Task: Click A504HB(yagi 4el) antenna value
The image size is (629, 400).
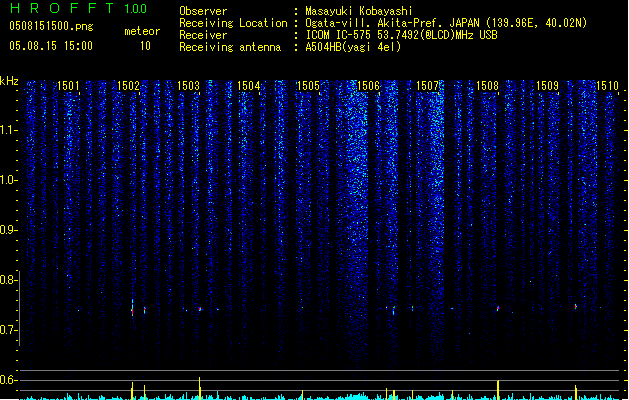Action: [353, 47]
